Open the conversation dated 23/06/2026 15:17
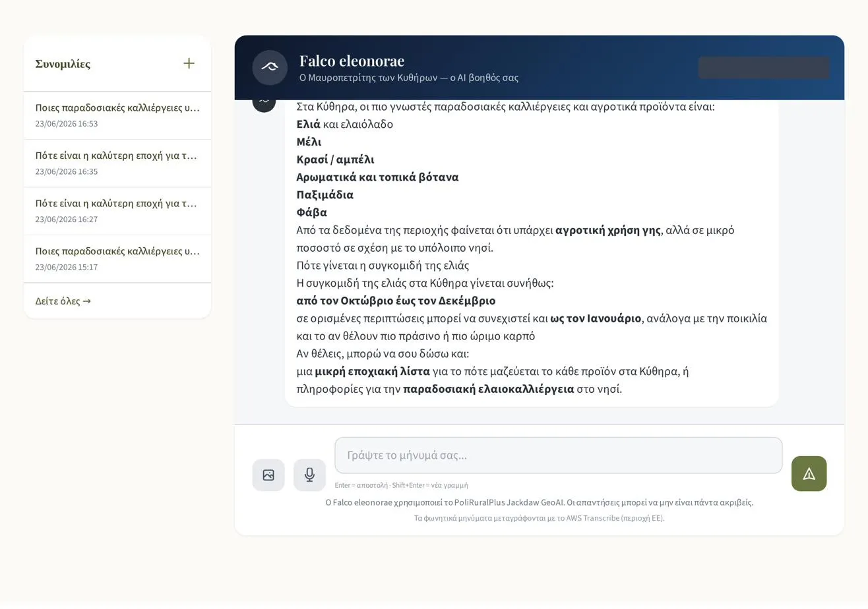The width and height of the screenshot is (868, 609). click(117, 259)
